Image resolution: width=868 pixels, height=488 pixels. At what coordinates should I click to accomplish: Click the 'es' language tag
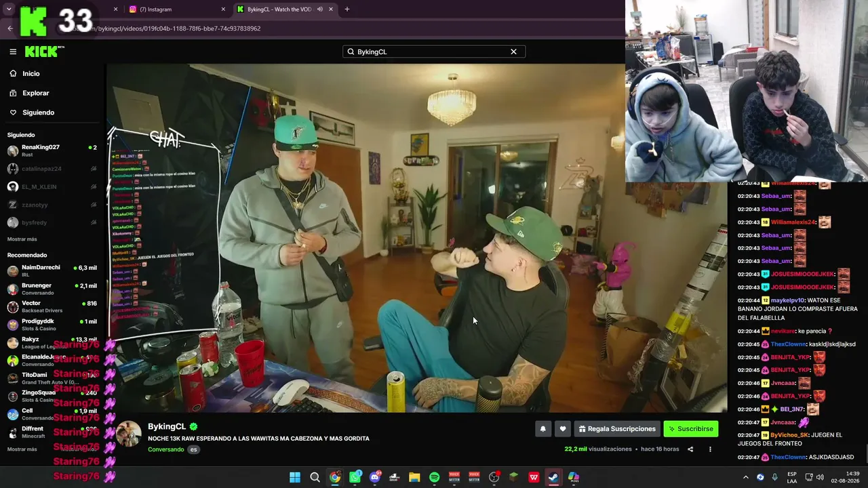pos(193,449)
